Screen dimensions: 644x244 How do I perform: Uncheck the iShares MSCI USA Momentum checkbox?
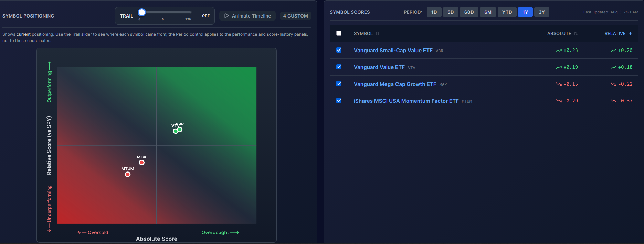point(339,101)
